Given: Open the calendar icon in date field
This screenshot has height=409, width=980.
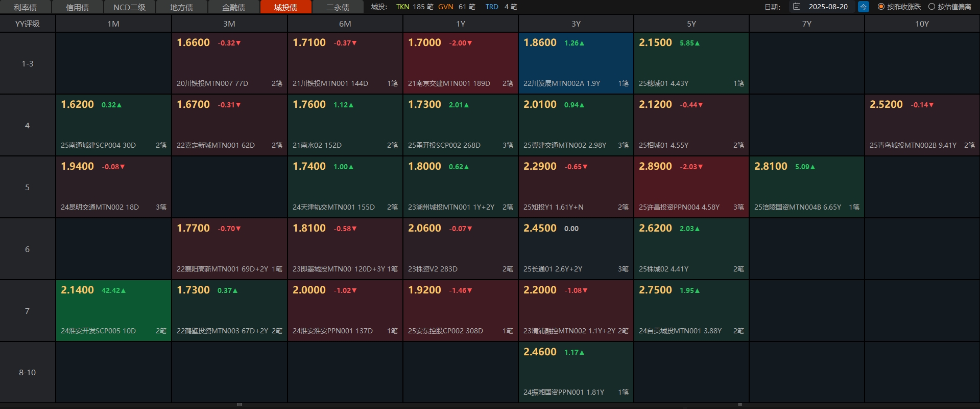Looking at the screenshot, I should pos(797,7).
